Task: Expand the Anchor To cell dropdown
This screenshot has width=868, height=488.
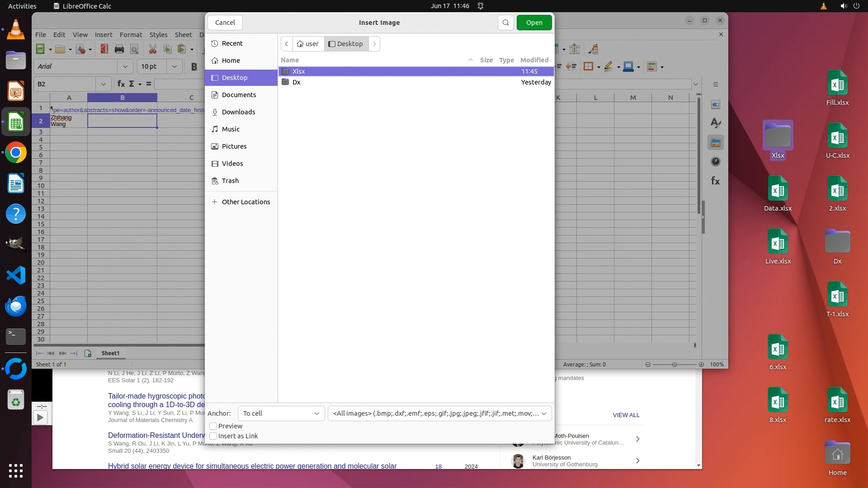Action: [281, 413]
